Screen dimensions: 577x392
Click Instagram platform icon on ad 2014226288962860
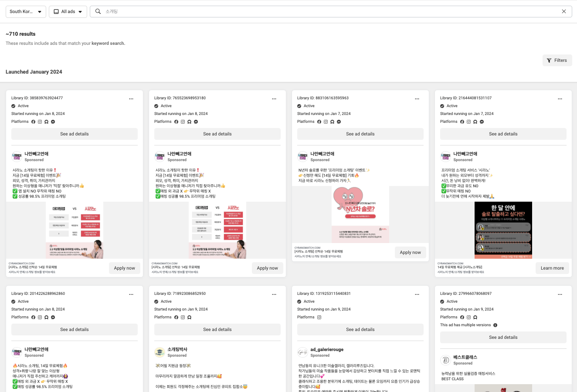pyautogui.click(x=40, y=318)
